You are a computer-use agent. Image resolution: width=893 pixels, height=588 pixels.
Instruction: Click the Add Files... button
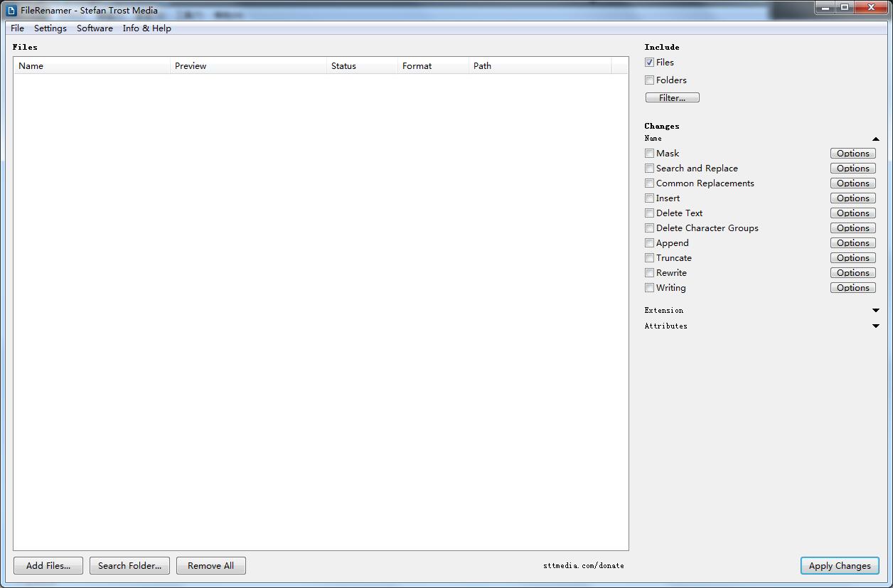[x=48, y=566]
